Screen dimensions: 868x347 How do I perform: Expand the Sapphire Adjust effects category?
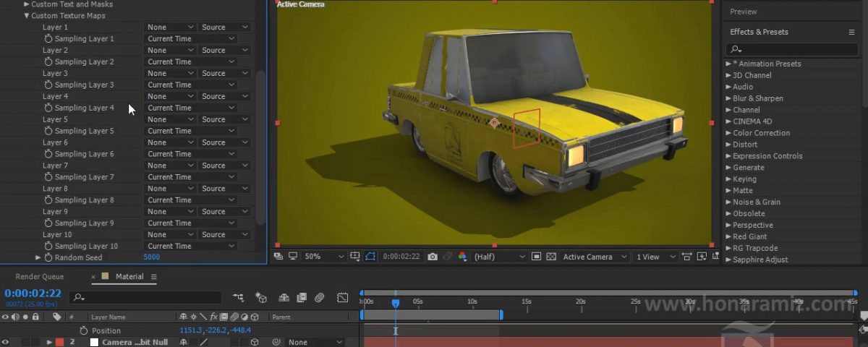pyautogui.click(x=728, y=260)
